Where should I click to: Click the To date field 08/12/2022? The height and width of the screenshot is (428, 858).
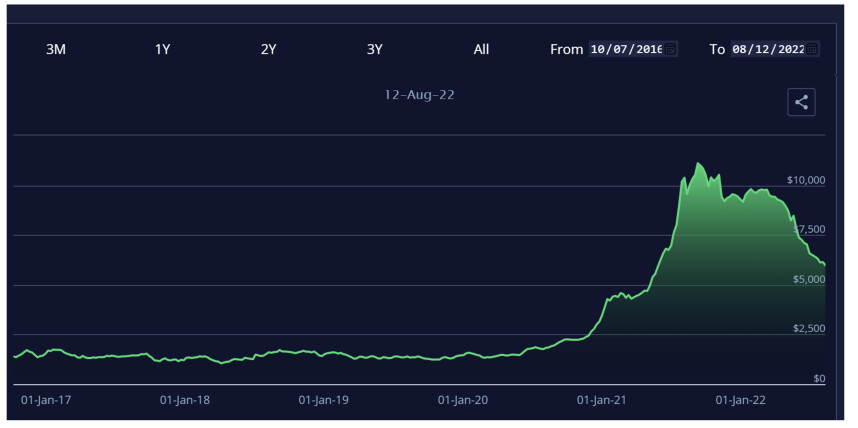[767, 49]
